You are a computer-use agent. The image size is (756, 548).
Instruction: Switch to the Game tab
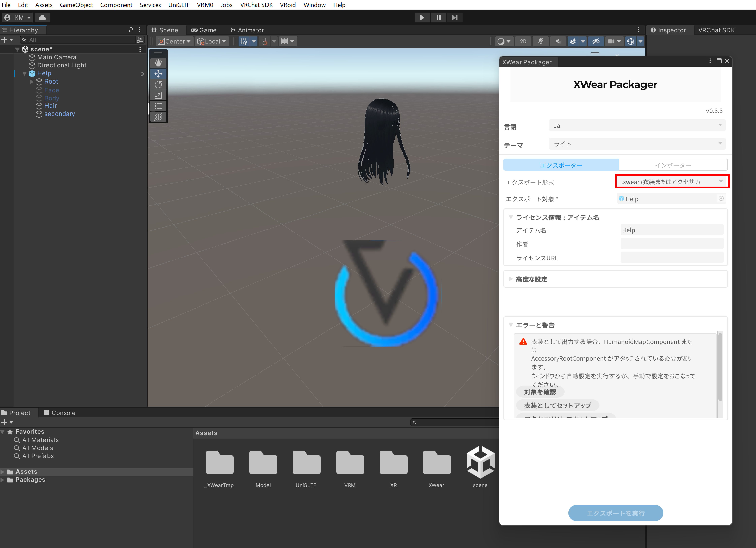(x=204, y=30)
